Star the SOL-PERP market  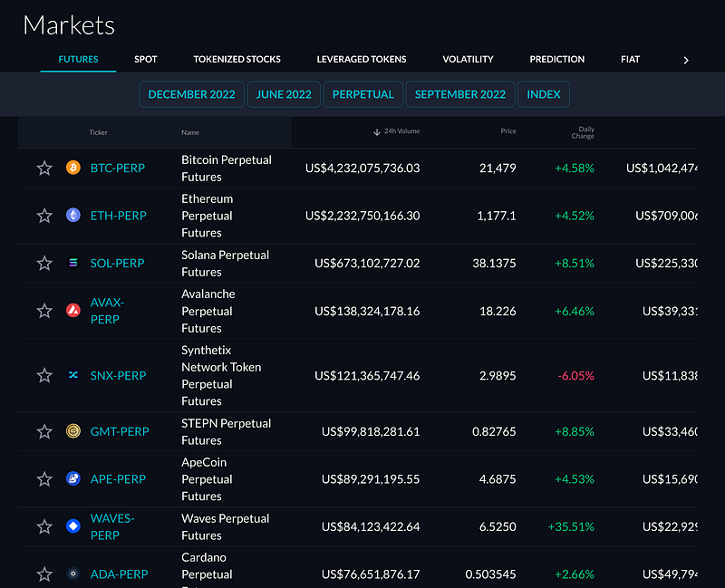(44, 263)
